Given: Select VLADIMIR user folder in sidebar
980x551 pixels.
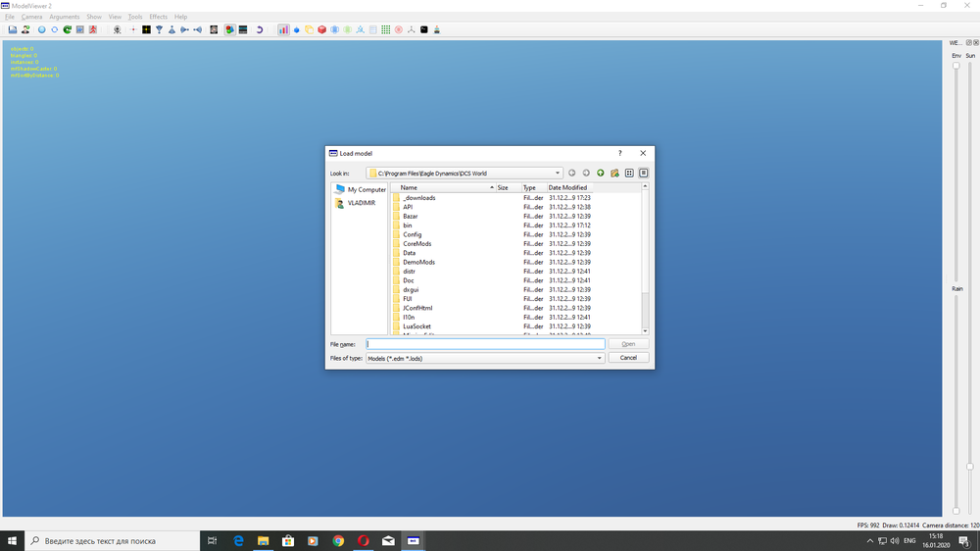Looking at the screenshot, I should [x=355, y=203].
